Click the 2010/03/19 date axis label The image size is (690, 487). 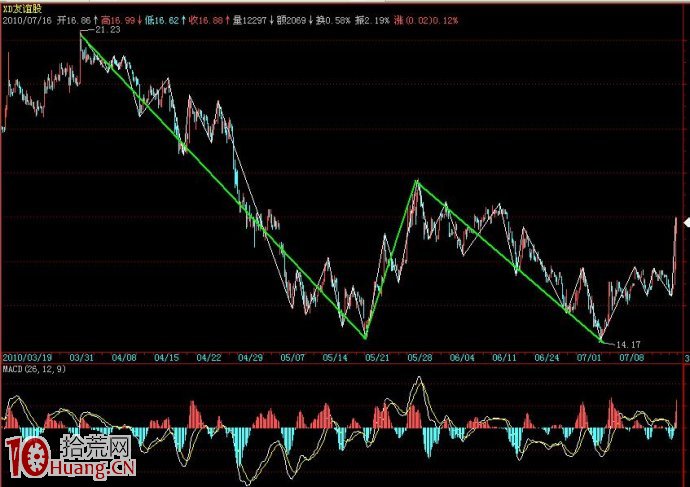[x=27, y=358]
